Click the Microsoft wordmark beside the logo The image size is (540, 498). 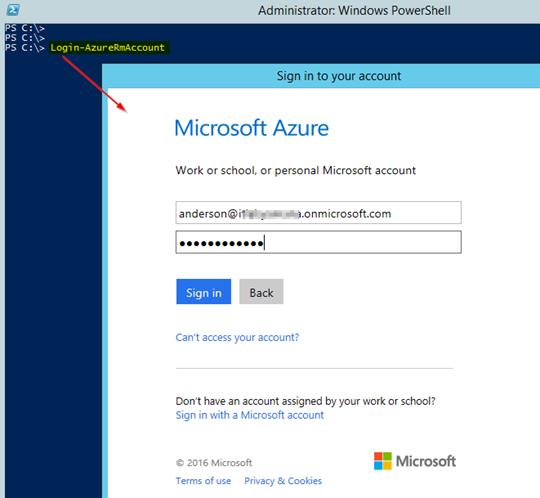pos(426,461)
